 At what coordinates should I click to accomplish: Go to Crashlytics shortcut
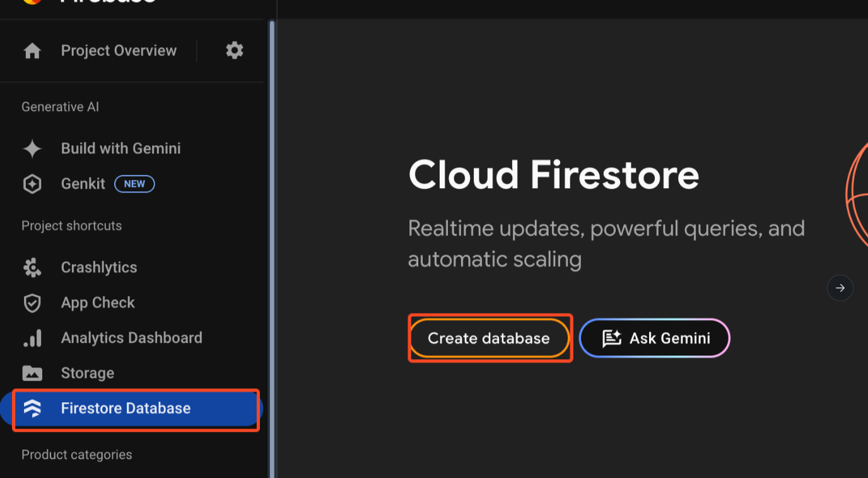click(99, 267)
